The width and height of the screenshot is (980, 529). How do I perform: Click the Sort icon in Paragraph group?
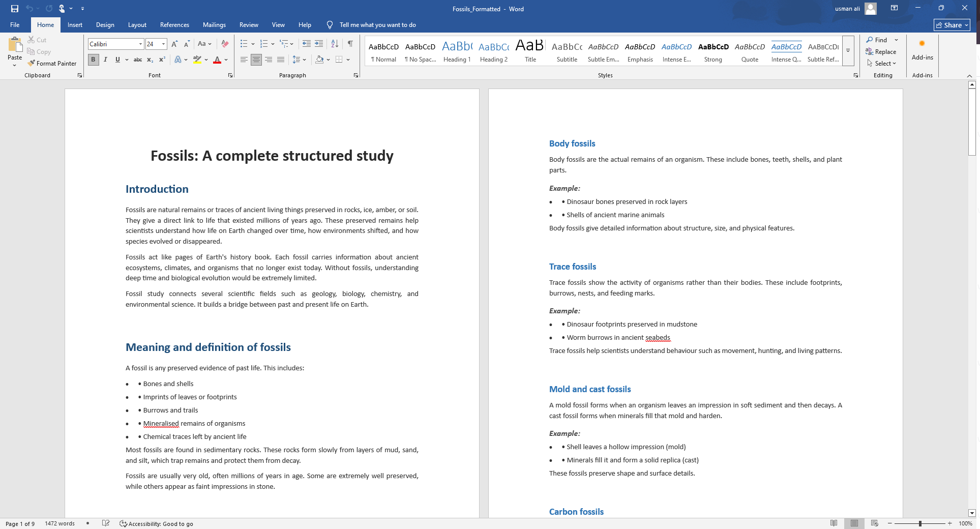335,44
